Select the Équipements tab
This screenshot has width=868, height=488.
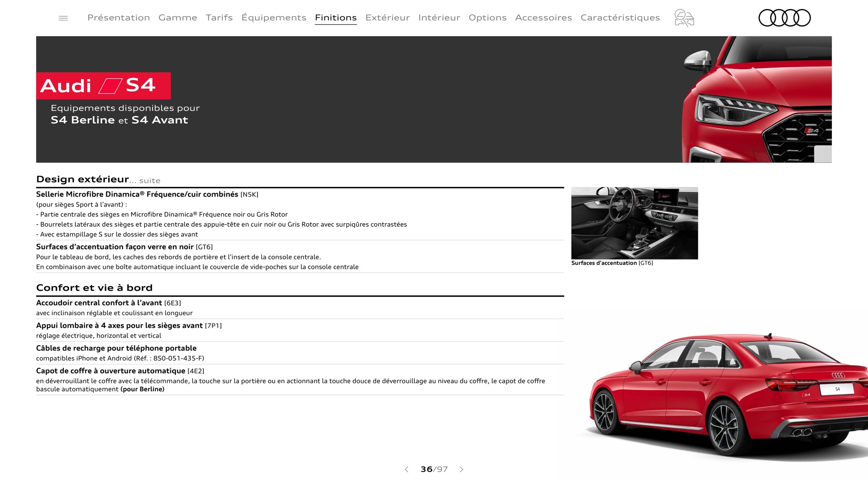[274, 17]
